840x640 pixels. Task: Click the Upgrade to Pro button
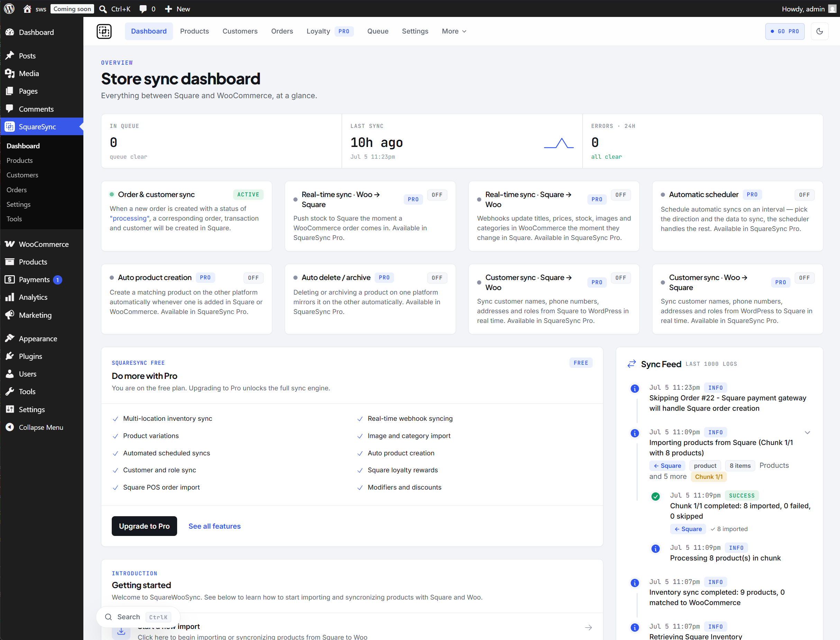pyautogui.click(x=144, y=526)
